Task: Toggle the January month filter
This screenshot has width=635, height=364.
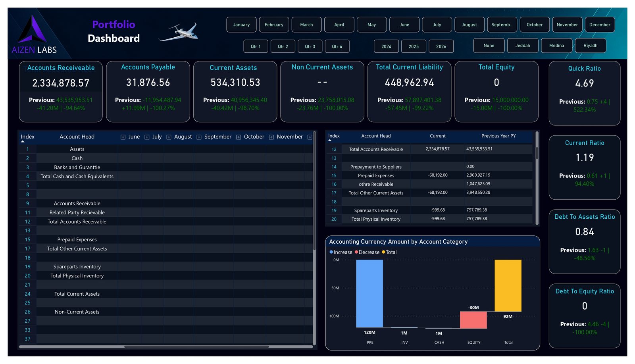Action: click(241, 25)
